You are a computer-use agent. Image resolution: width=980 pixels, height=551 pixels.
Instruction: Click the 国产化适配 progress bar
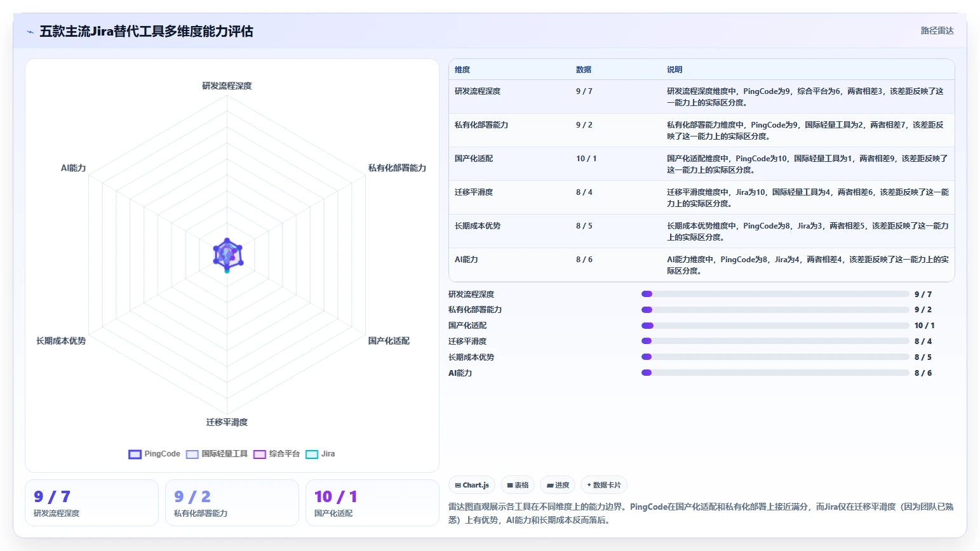[x=775, y=326]
